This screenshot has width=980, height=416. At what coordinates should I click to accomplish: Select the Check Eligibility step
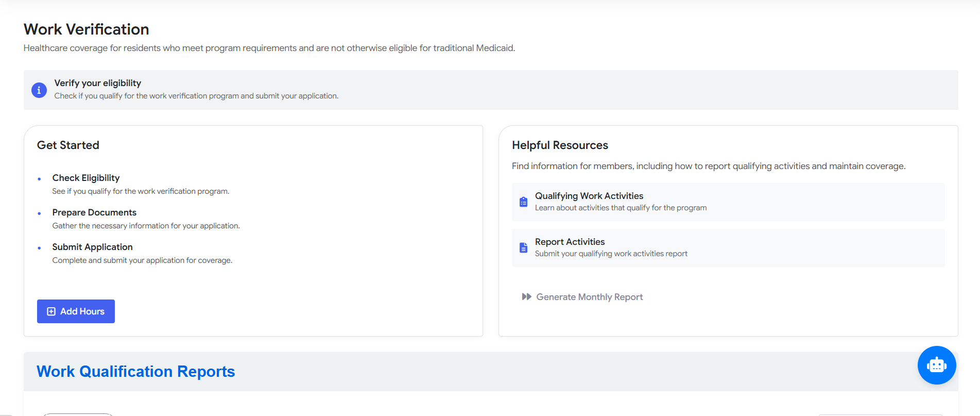pyautogui.click(x=86, y=178)
